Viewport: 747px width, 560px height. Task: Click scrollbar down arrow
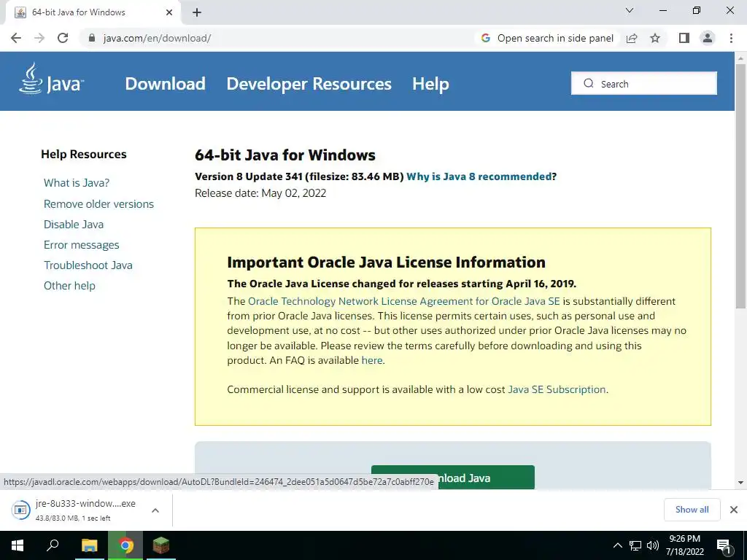coord(740,483)
